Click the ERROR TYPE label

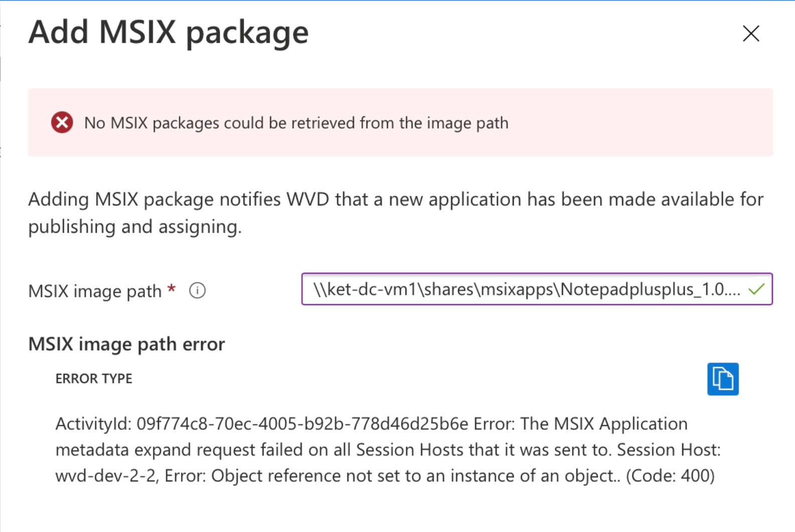(94, 379)
